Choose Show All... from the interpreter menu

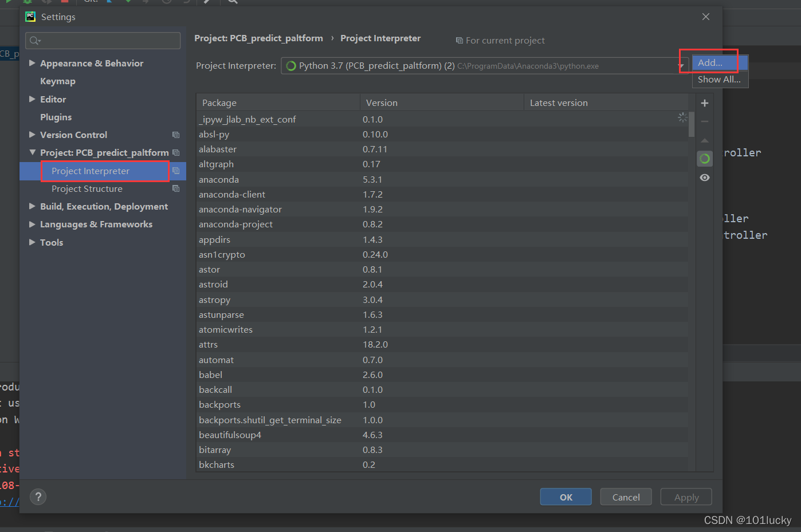720,80
